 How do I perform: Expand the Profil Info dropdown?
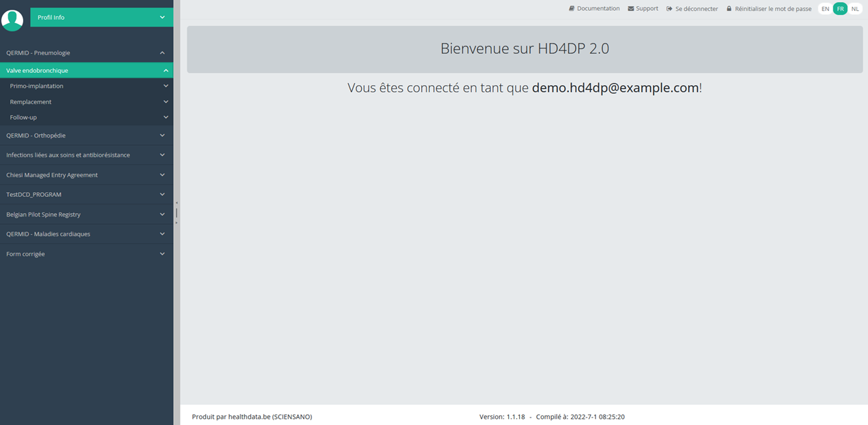(102, 17)
